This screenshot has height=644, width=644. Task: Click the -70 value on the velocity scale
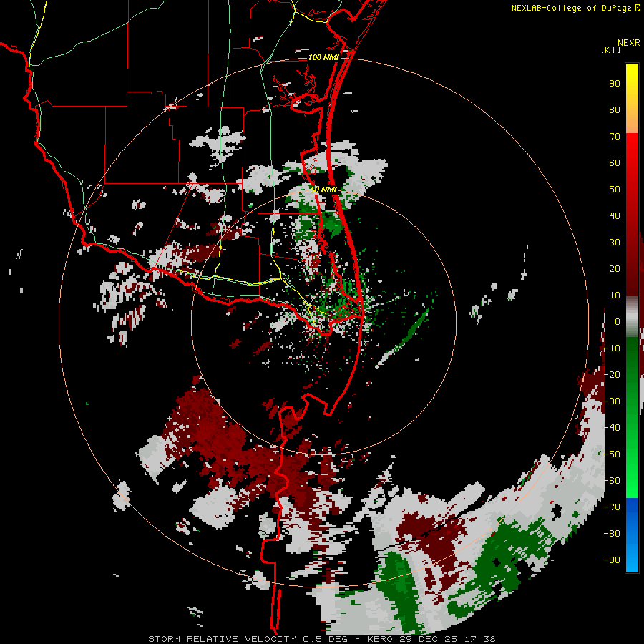tap(612, 507)
